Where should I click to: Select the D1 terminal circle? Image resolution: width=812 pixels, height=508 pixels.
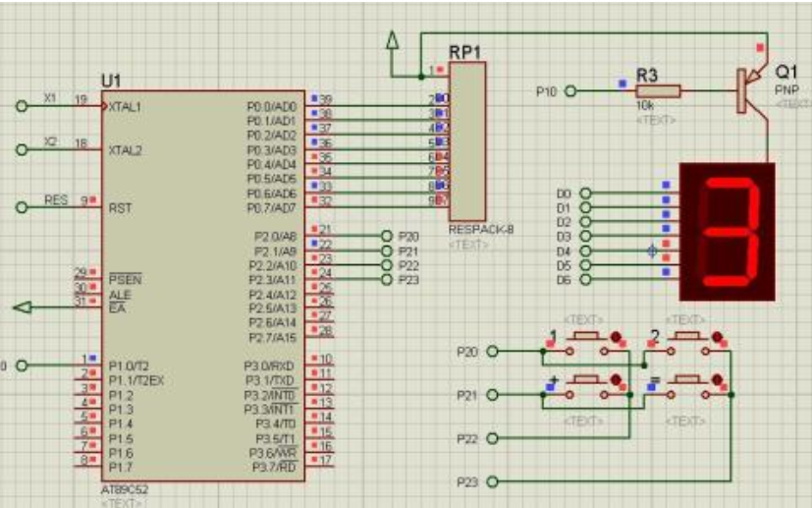click(x=585, y=207)
